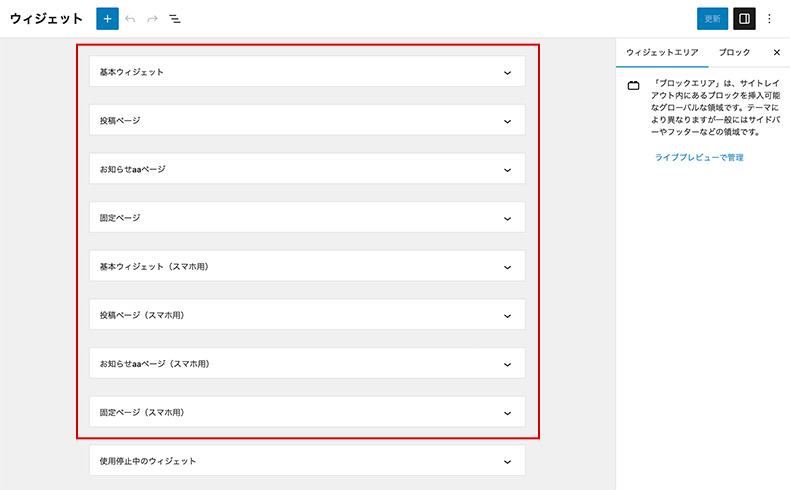This screenshot has height=490, width=790.
Task: Open the list view icon
Action: [174, 18]
